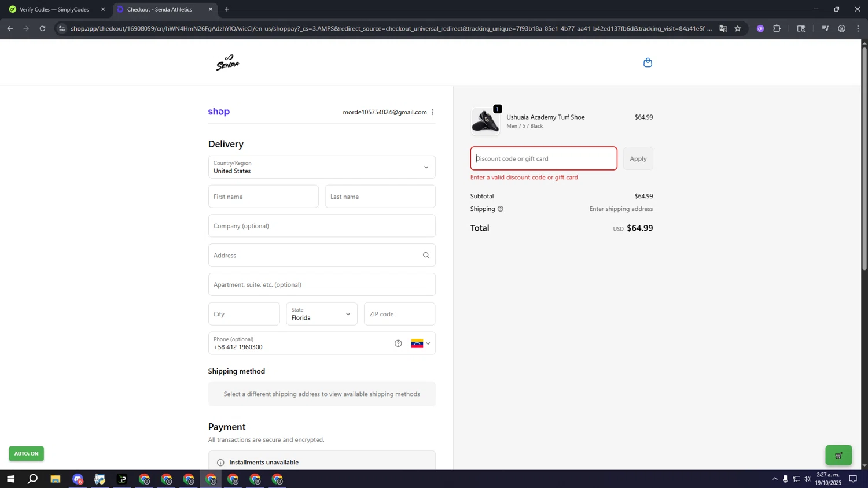The height and width of the screenshot is (488, 868).
Task: Click the tab search icon in the toolbar
Action: (x=801, y=28)
